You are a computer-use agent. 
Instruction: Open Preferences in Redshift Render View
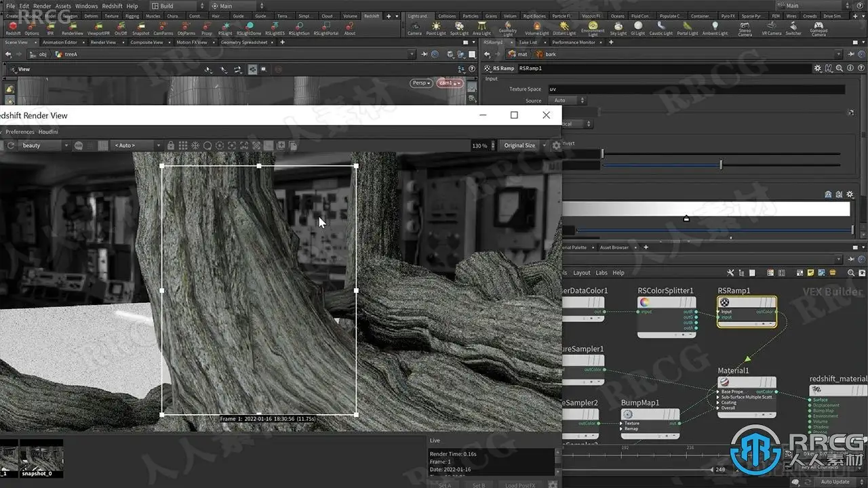tap(20, 131)
